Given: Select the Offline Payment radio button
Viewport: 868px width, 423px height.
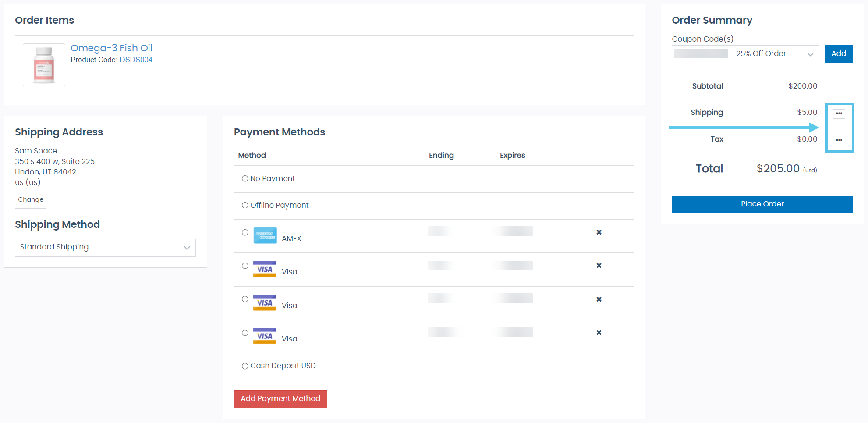Looking at the screenshot, I should pyautogui.click(x=245, y=206).
